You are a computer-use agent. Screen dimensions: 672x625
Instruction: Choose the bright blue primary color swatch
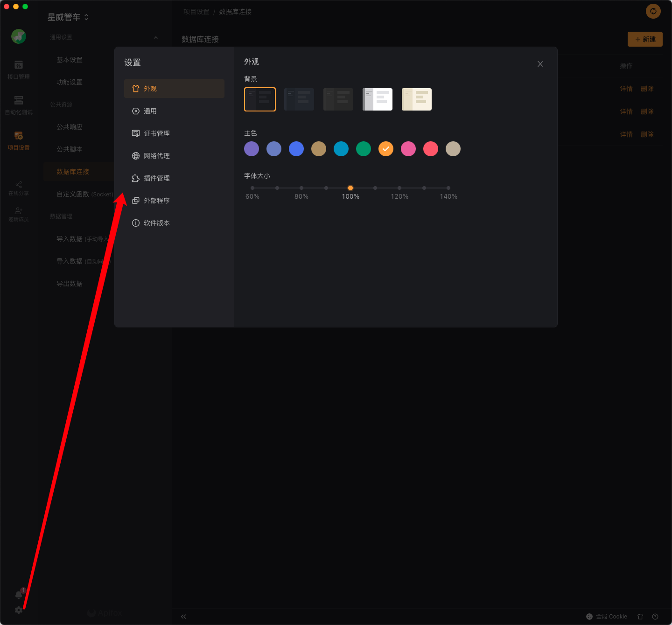click(x=296, y=149)
